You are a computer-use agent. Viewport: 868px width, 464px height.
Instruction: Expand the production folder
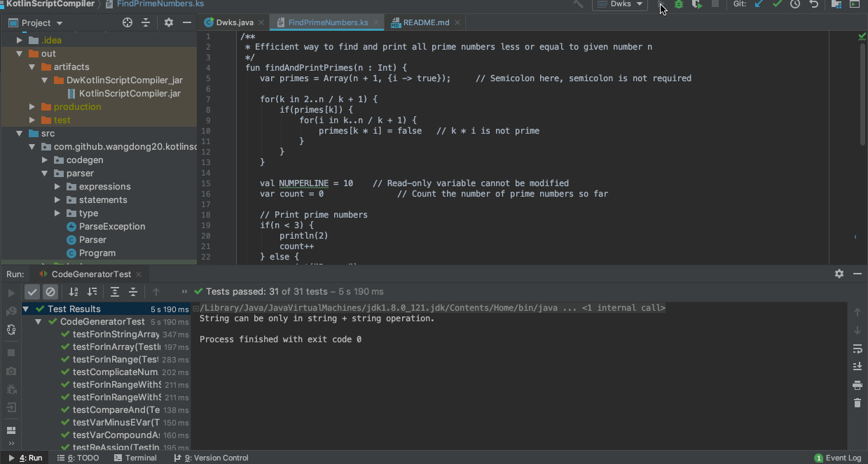pyautogui.click(x=32, y=106)
